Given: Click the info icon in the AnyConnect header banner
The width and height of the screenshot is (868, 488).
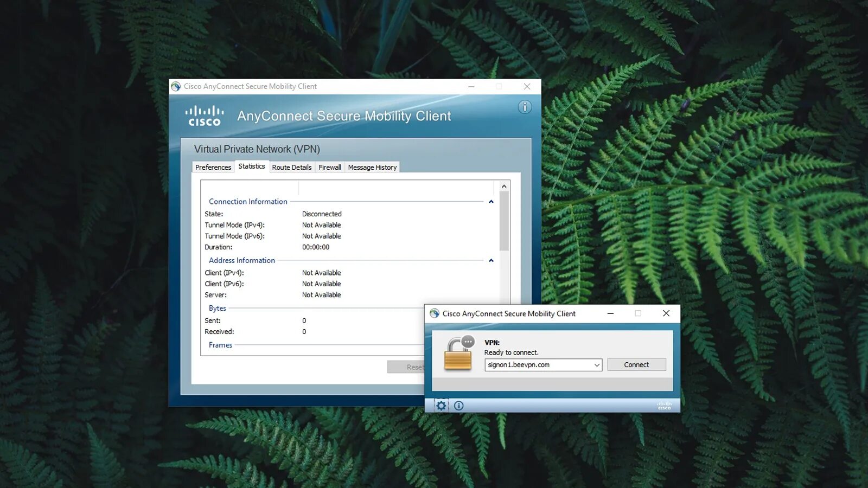Looking at the screenshot, I should pyautogui.click(x=525, y=107).
